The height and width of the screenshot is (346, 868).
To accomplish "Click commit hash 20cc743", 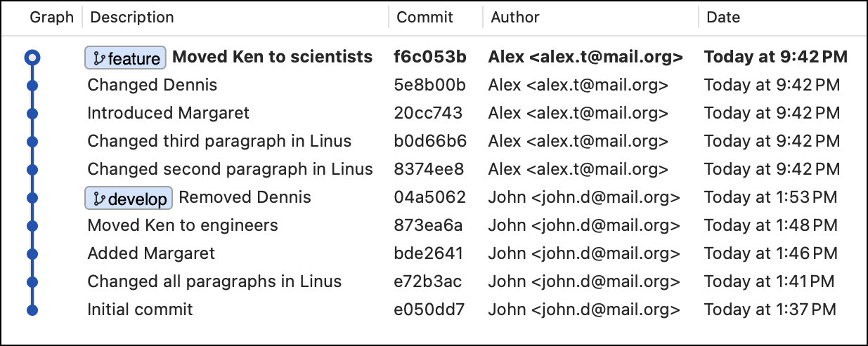I will pyautogui.click(x=429, y=113).
